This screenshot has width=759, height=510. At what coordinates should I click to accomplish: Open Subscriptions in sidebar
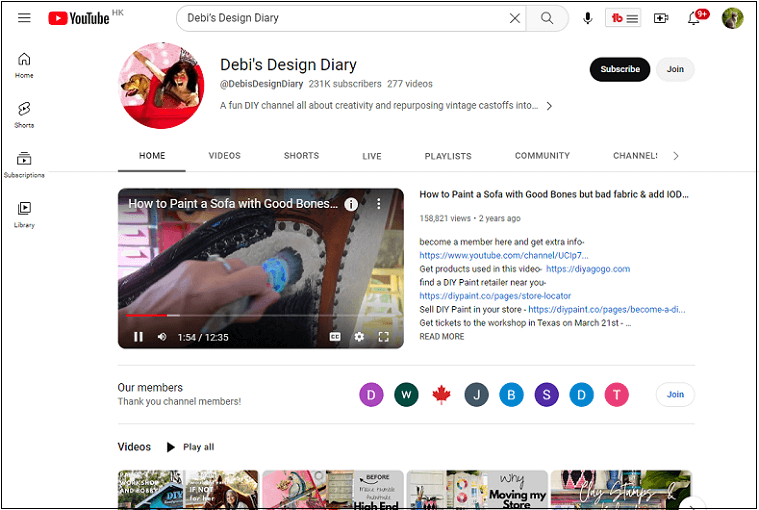coord(24,165)
